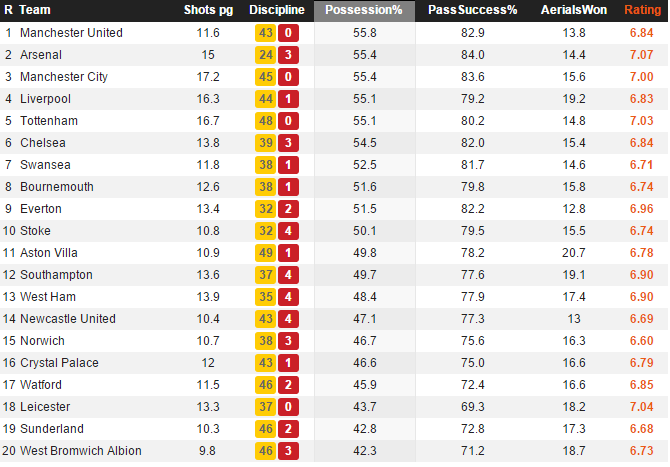Screen dimensions: 670x467
Task: Open the Manchester United team link
Action: tap(71, 33)
